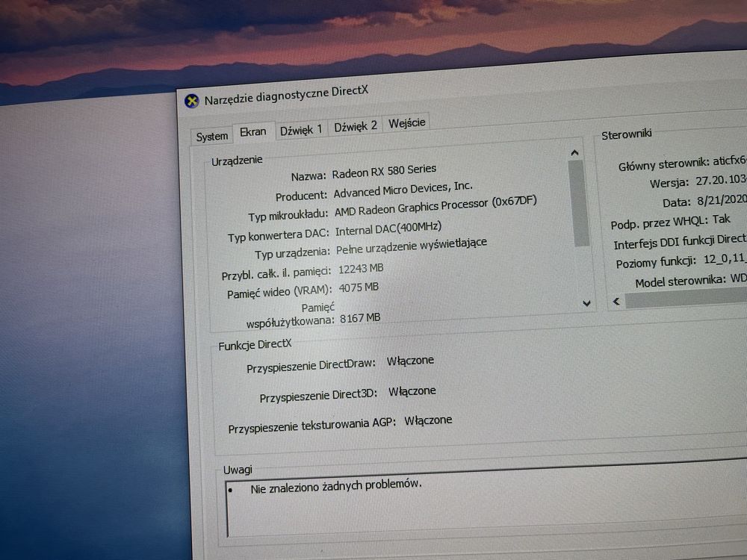Click the '8167 MB' shared memory value
Image resolution: width=747 pixels, height=560 pixels.
point(360,317)
